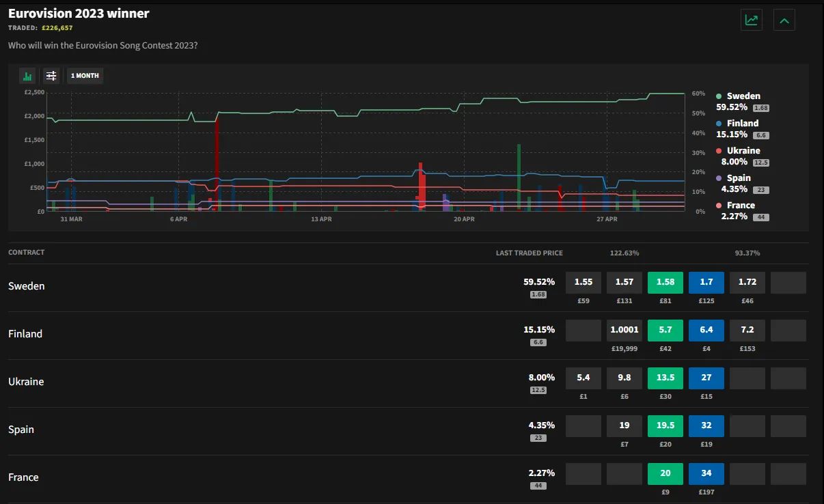Click Ukraine 5.4 grey odds box

(583, 378)
